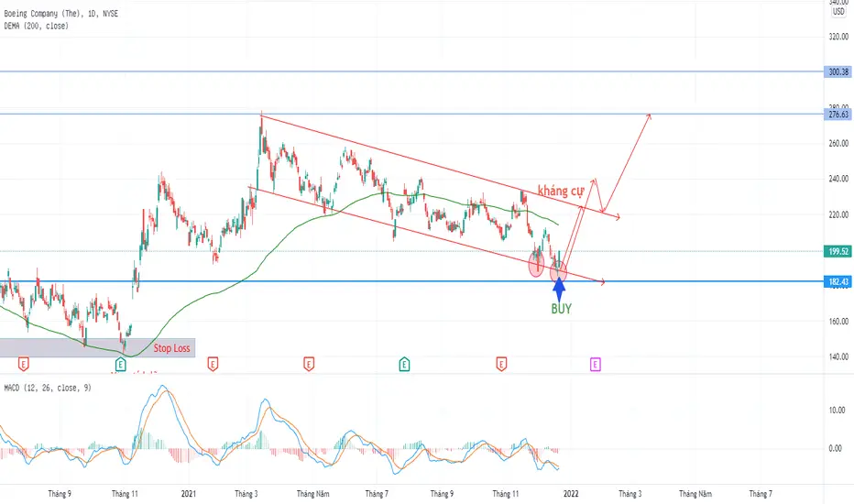854x504 pixels.
Task: Click the 276.63 price level label
Action: (838, 115)
